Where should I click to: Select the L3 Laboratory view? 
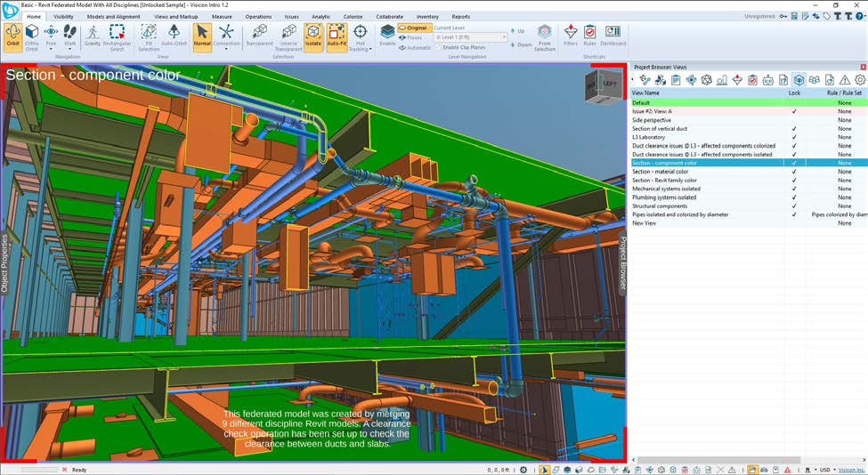(x=648, y=137)
